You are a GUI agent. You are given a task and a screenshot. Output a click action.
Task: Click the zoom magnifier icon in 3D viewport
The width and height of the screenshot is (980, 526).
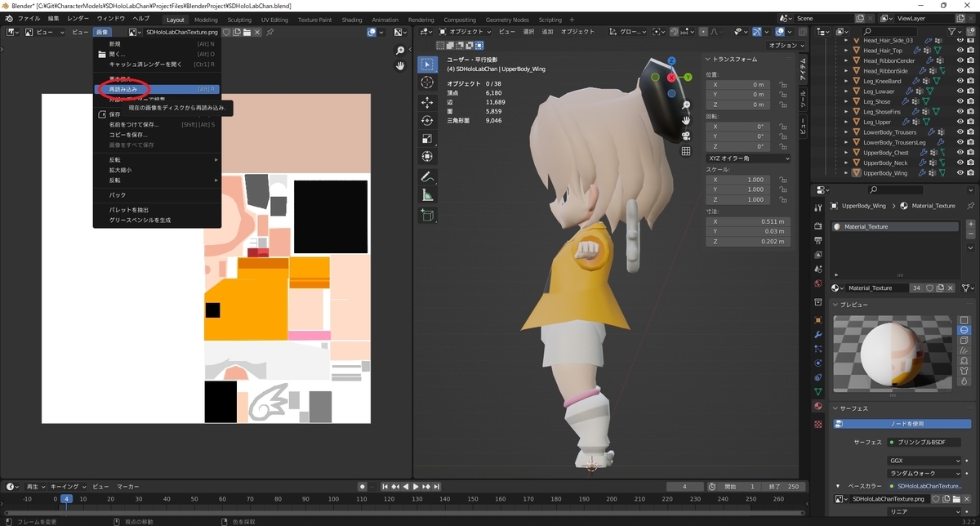click(x=687, y=105)
